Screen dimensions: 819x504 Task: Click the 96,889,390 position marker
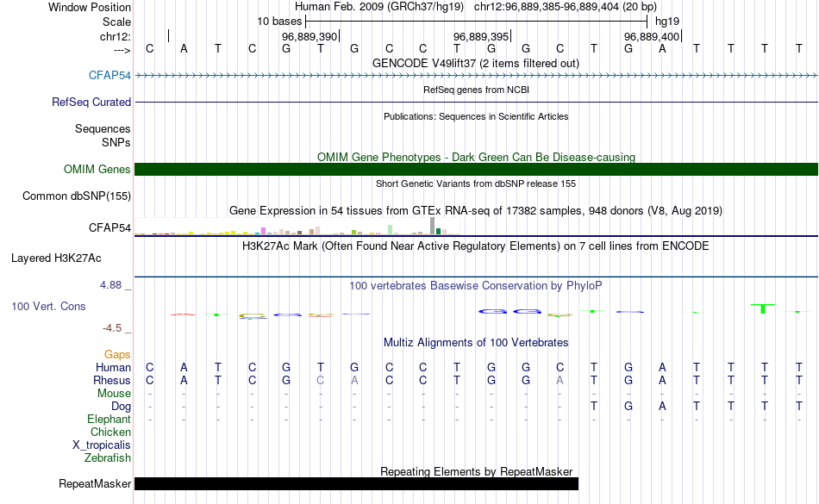click(x=309, y=36)
